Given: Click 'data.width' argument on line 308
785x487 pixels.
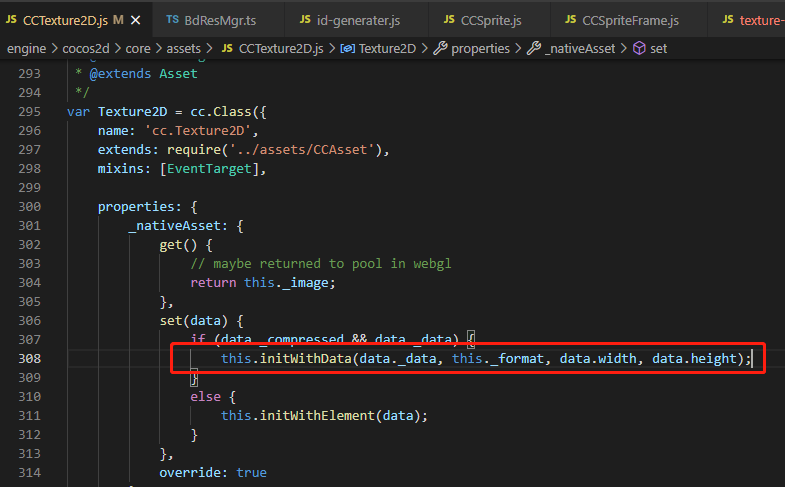Looking at the screenshot, I should click(x=598, y=358).
